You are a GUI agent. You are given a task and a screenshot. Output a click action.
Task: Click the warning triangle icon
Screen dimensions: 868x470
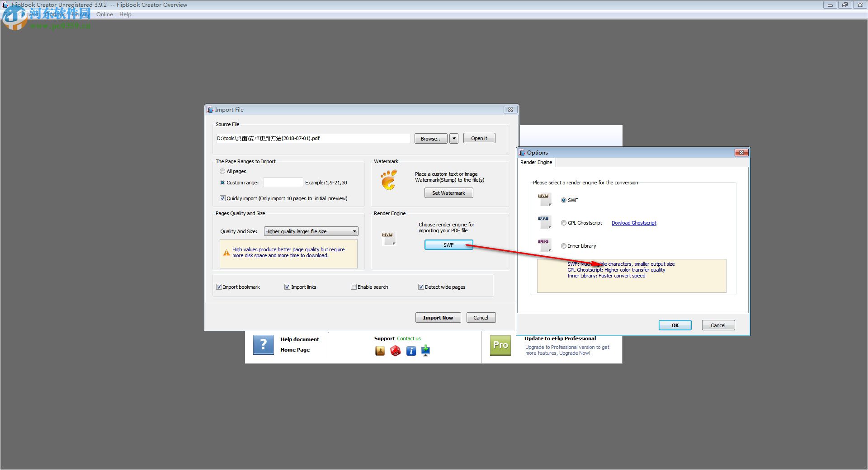[226, 253]
